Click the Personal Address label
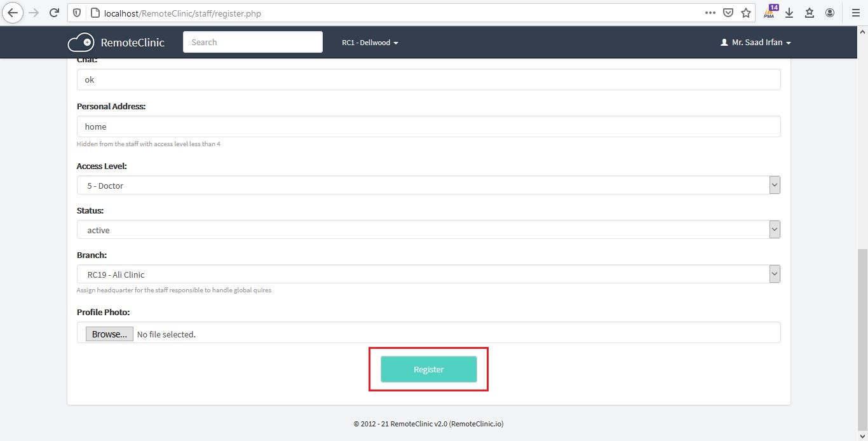This screenshot has width=868, height=441. [111, 106]
